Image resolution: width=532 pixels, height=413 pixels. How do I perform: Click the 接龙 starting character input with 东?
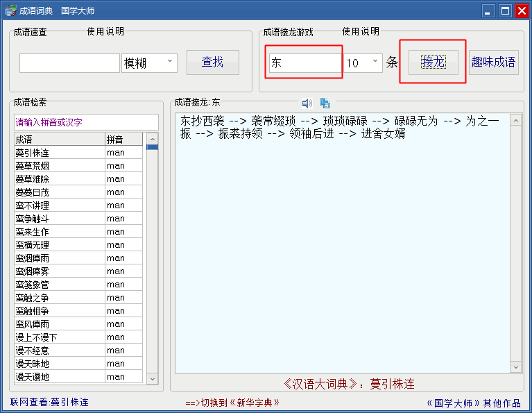click(x=305, y=63)
